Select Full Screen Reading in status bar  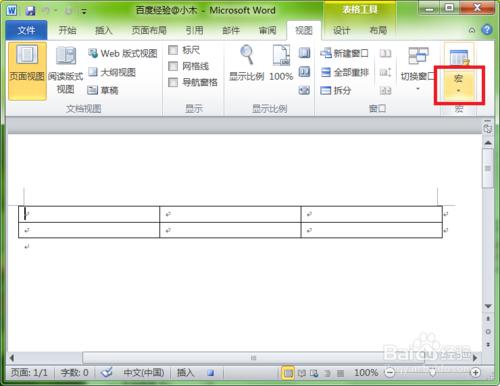[302, 373]
